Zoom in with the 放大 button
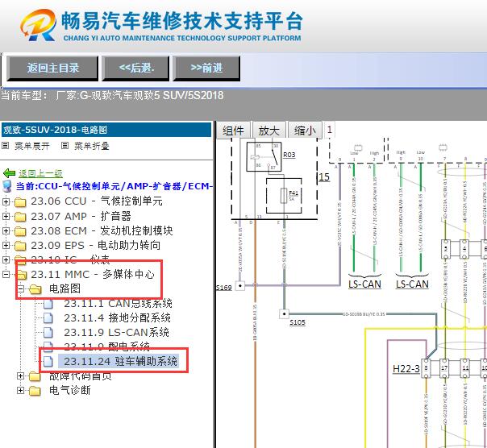This screenshot has height=448, width=487. point(269,131)
